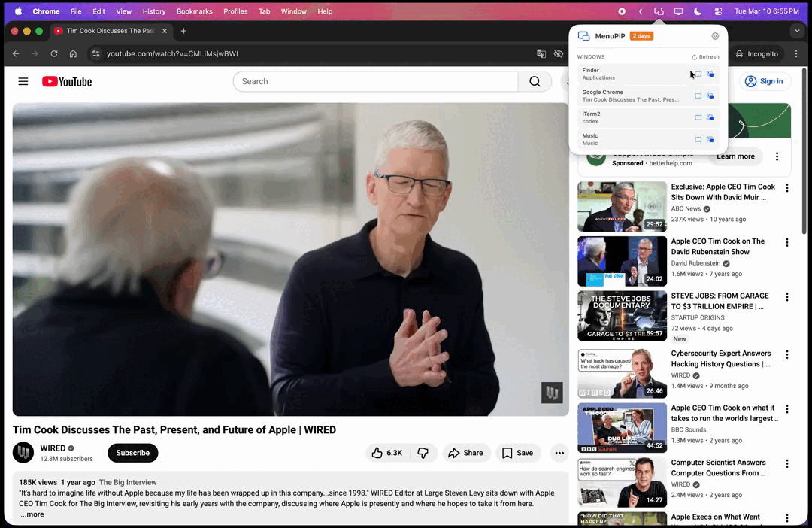
Task: Open the History menu
Action: 154,11
